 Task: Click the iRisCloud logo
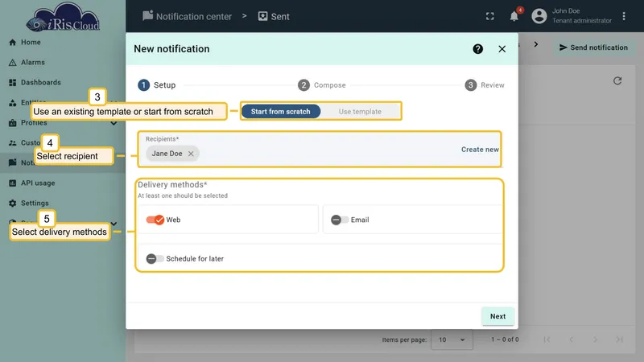pyautogui.click(x=63, y=17)
